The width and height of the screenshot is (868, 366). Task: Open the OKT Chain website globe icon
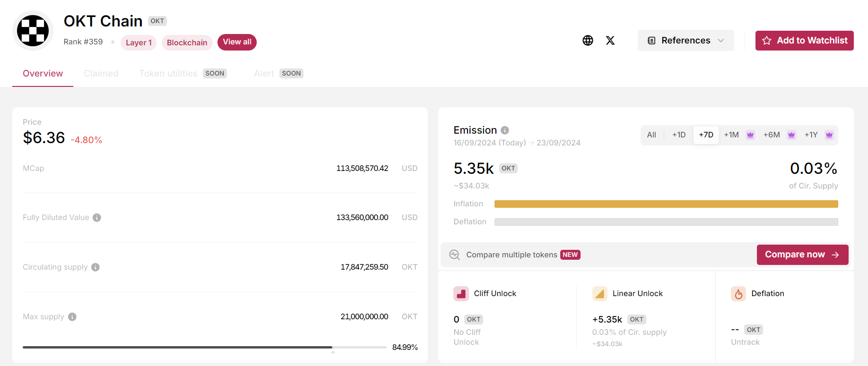[x=588, y=41]
